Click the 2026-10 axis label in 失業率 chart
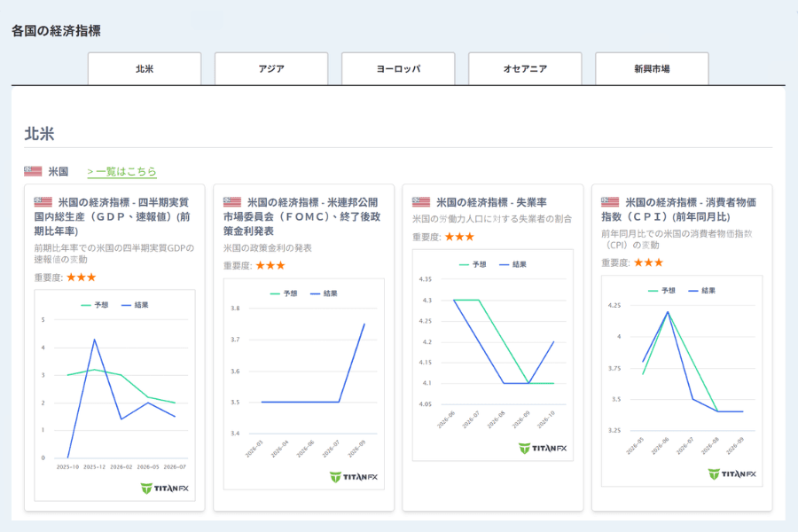Image resolution: width=798 pixels, height=532 pixels. coord(546,419)
